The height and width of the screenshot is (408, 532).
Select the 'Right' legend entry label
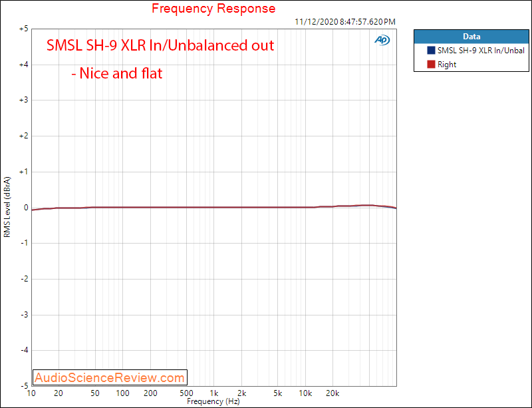[446, 65]
